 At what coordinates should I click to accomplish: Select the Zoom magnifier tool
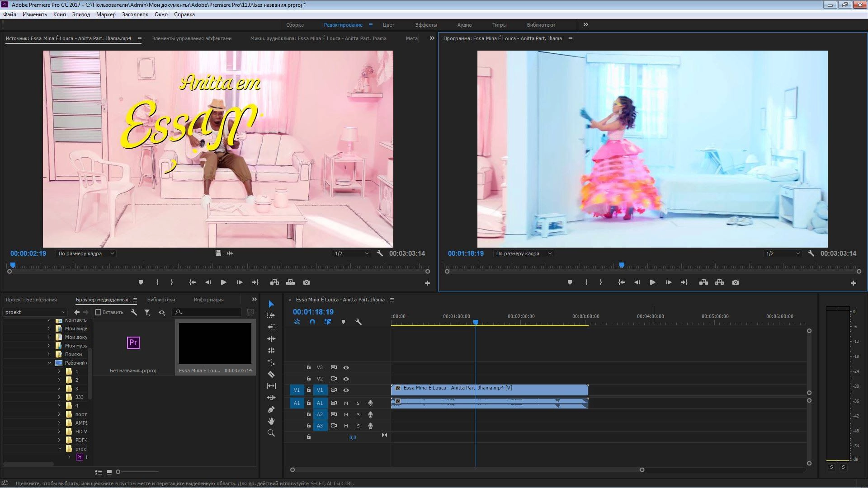tap(271, 433)
